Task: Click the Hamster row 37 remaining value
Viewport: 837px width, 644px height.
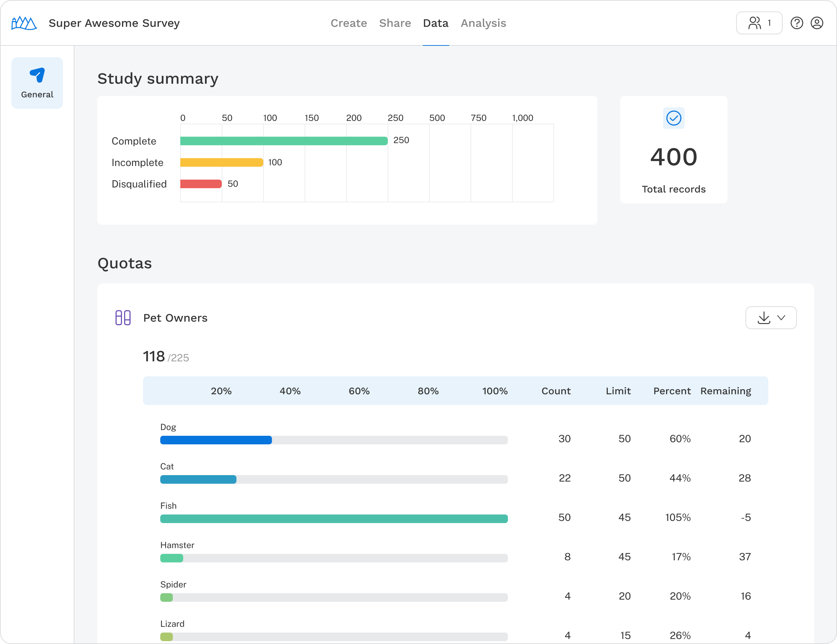Action: 745,557
